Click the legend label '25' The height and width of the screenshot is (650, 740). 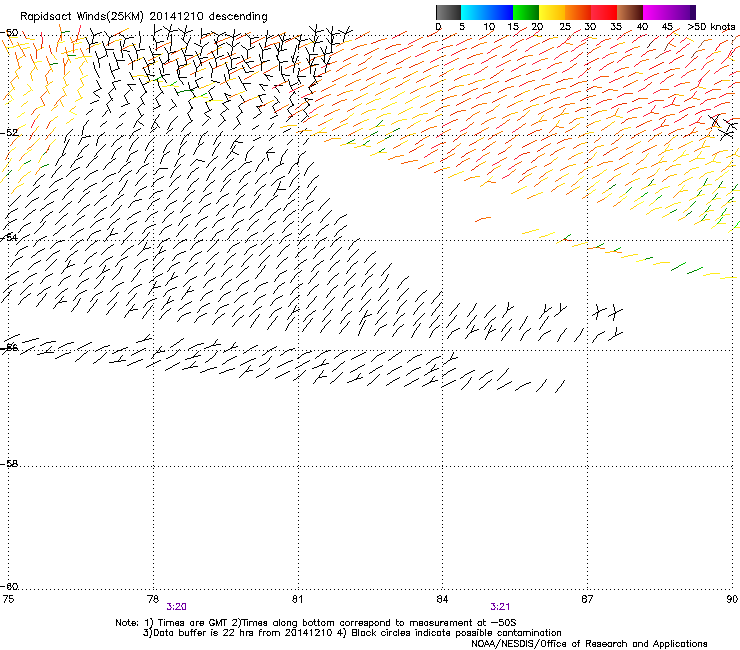565,27
